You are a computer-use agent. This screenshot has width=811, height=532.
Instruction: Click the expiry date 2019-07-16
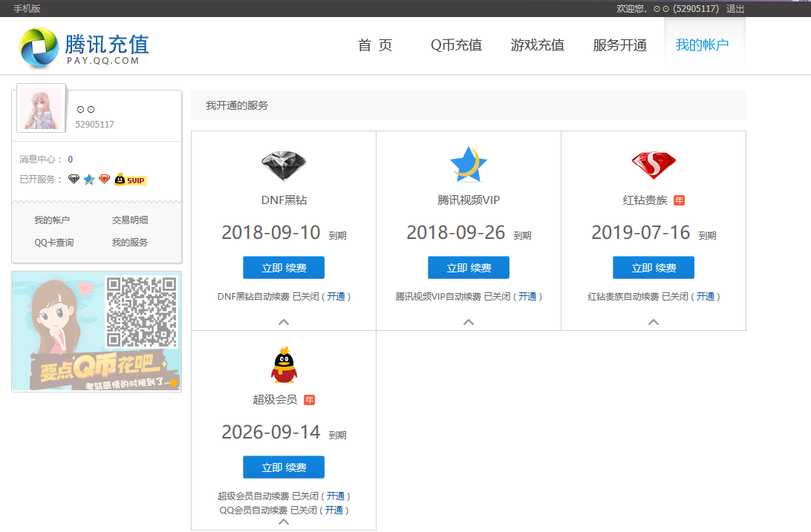[x=641, y=232]
